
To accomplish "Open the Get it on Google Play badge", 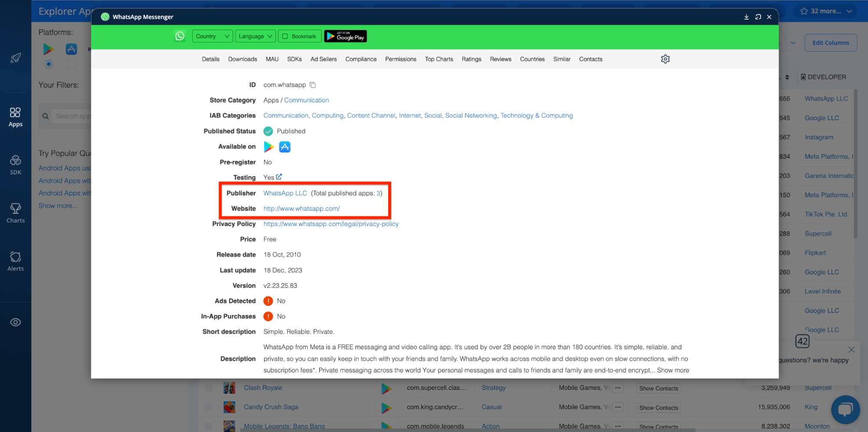I will pyautogui.click(x=346, y=36).
